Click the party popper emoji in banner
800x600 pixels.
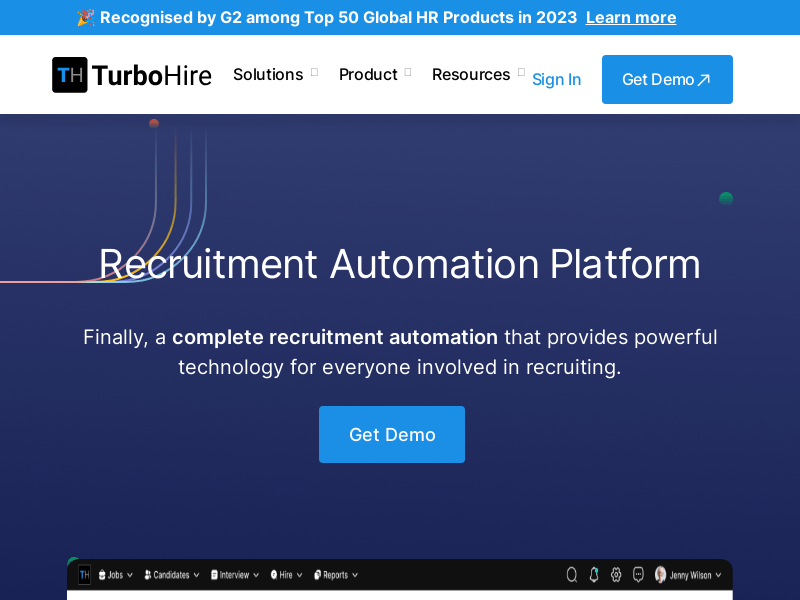pyautogui.click(x=86, y=17)
